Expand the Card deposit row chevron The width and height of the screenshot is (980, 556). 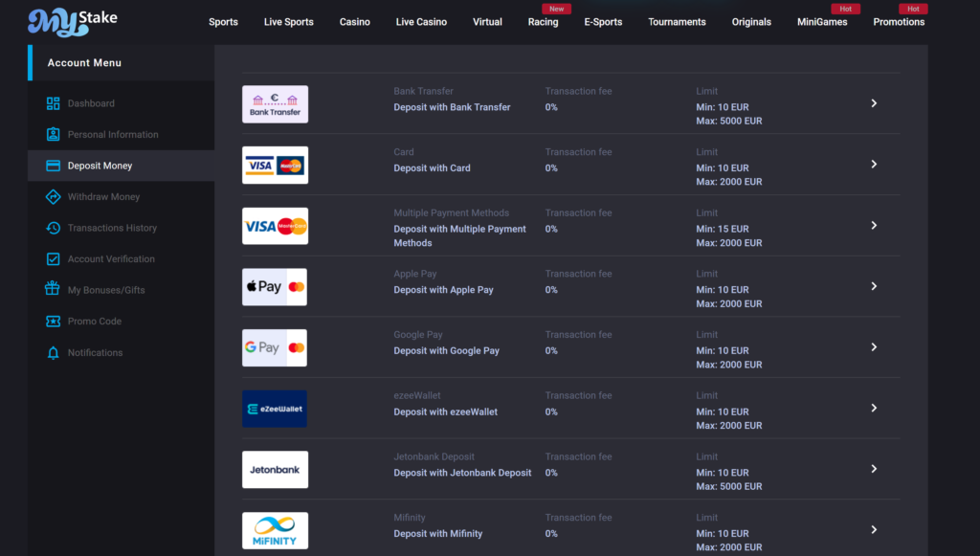[x=874, y=165]
